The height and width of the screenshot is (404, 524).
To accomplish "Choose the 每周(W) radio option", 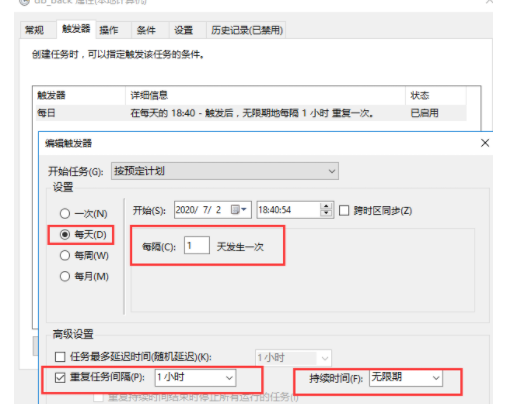I will point(65,256).
